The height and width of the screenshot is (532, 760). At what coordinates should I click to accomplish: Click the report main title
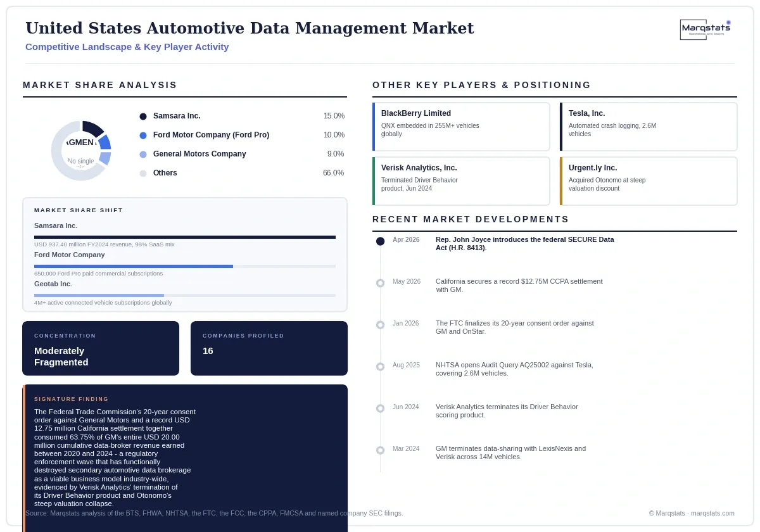250,28
